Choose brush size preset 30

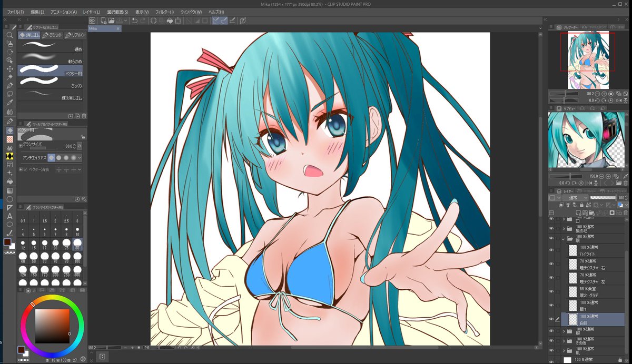click(x=77, y=245)
